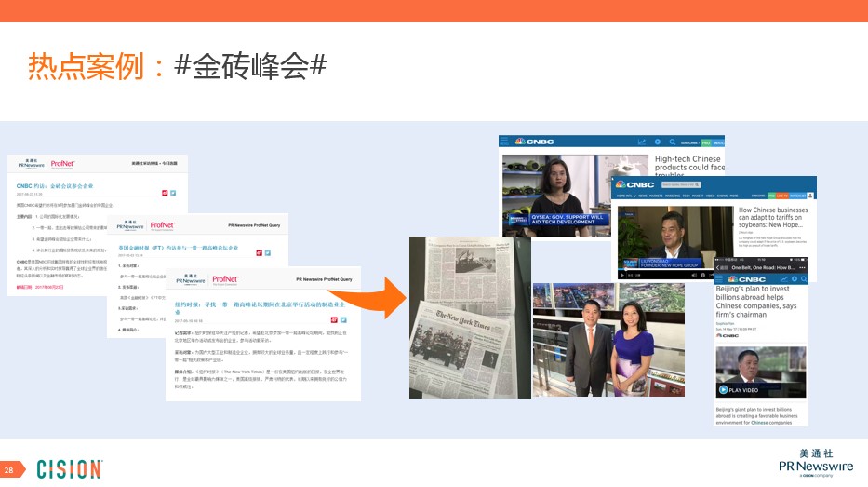
Task: Click red Weibo share icon on CNBC query
Action: pyautogui.click(x=165, y=193)
